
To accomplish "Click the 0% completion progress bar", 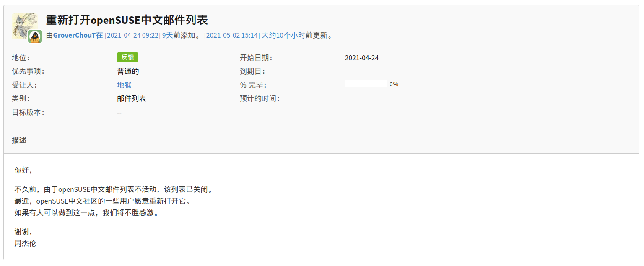I will pos(365,83).
